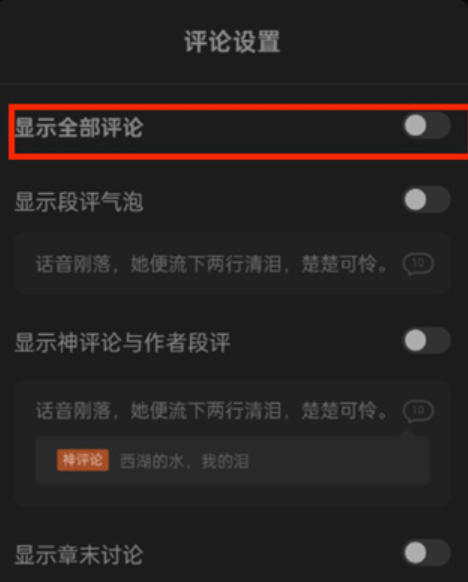Toggle the 显示神评论与作者段评 switch
The image size is (468, 582).
pyautogui.click(x=427, y=340)
